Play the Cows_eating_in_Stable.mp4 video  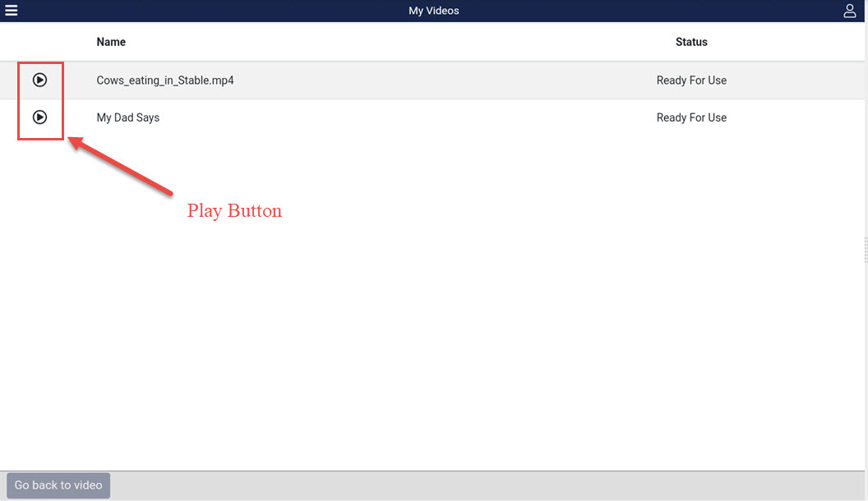pos(39,80)
